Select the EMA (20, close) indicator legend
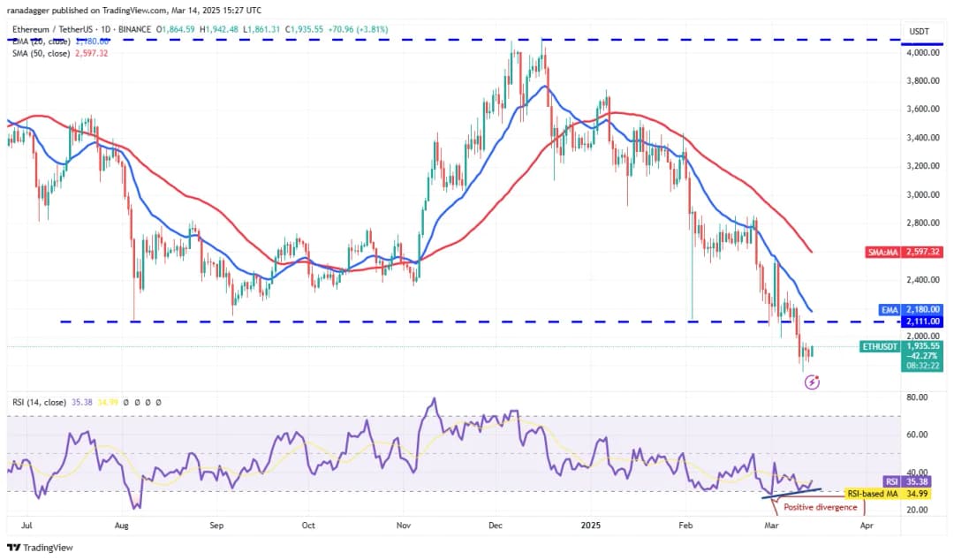The height and width of the screenshot is (560, 954). pos(60,42)
